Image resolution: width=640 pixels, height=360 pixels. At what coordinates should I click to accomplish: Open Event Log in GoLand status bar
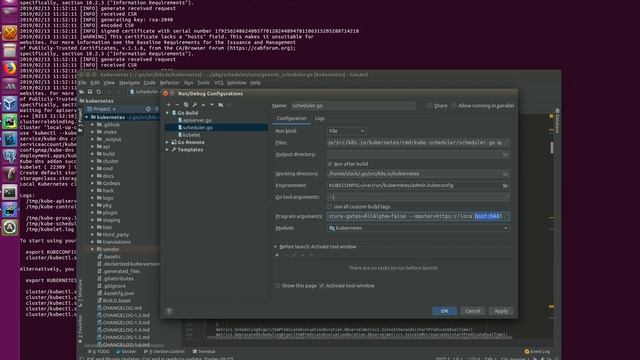point(537,351)
